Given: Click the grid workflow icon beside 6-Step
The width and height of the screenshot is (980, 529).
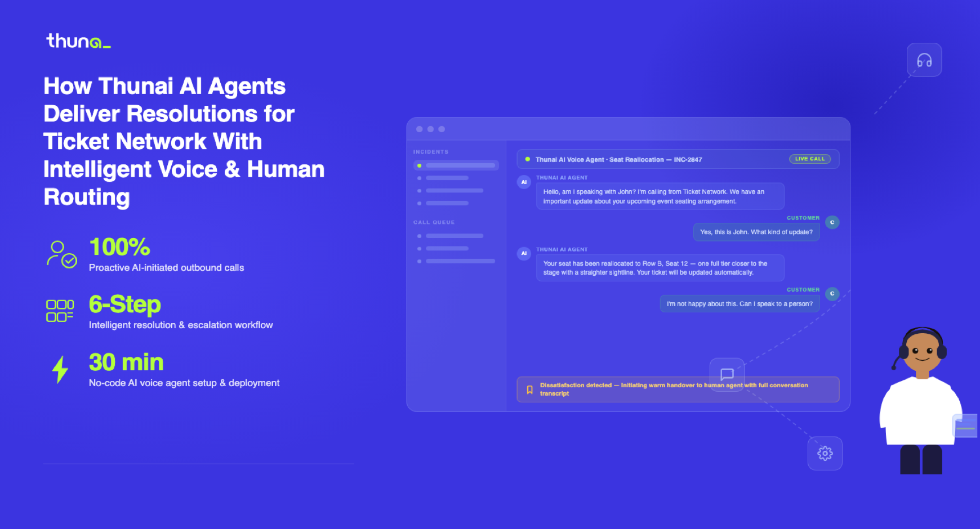Looking at the screenshot, I should click(60, 311).
